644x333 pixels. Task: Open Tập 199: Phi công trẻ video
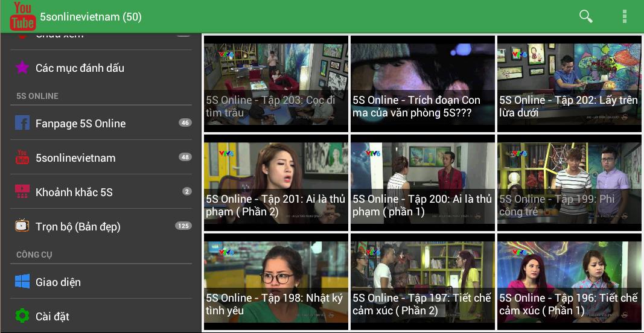(x=569, y=183)
